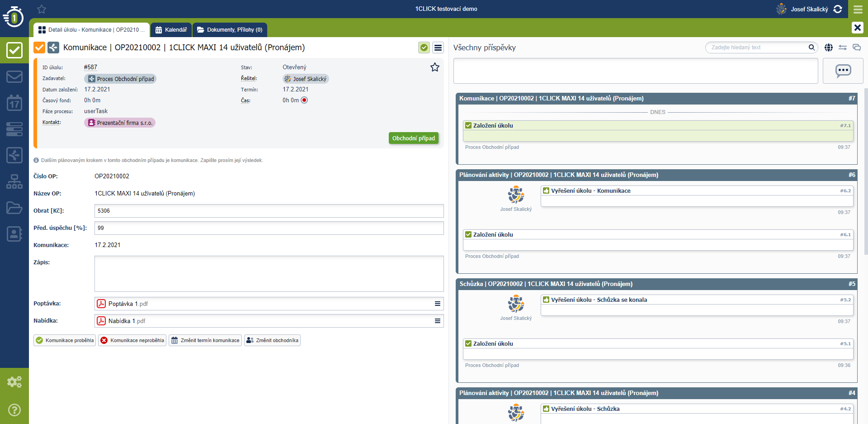Click the search magnifier icon
The image size is (868, 424).
[811, 47]
